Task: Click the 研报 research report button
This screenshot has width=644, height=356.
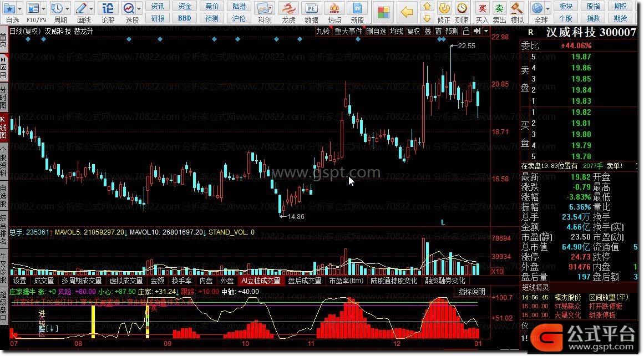Action: pos(158,18)
